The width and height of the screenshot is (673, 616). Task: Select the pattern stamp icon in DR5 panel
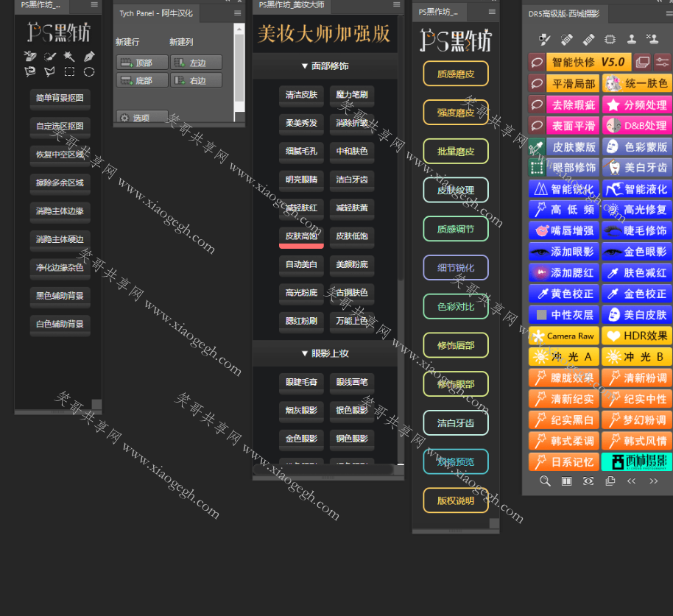(x=653, y=40)
